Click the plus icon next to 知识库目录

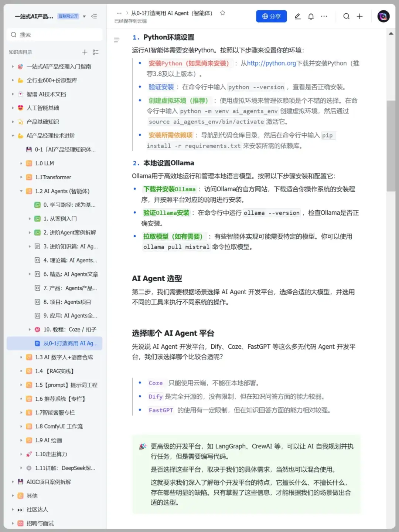coord(84,52)
